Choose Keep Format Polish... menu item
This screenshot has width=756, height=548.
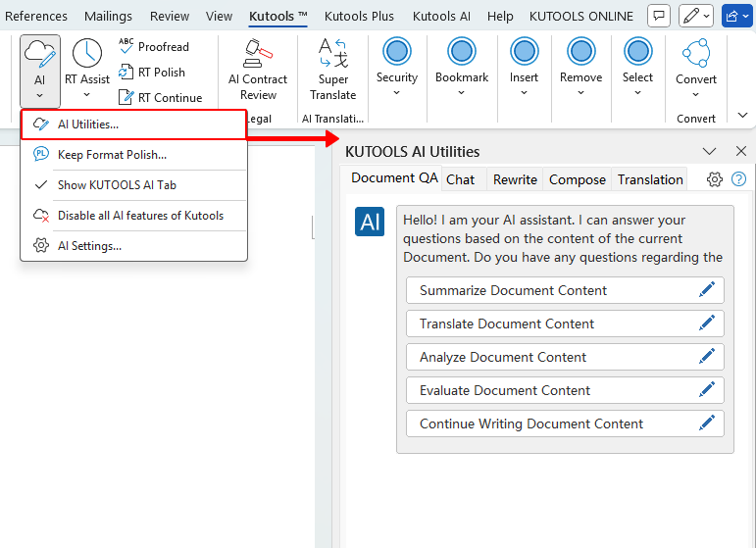click(133, 155)
